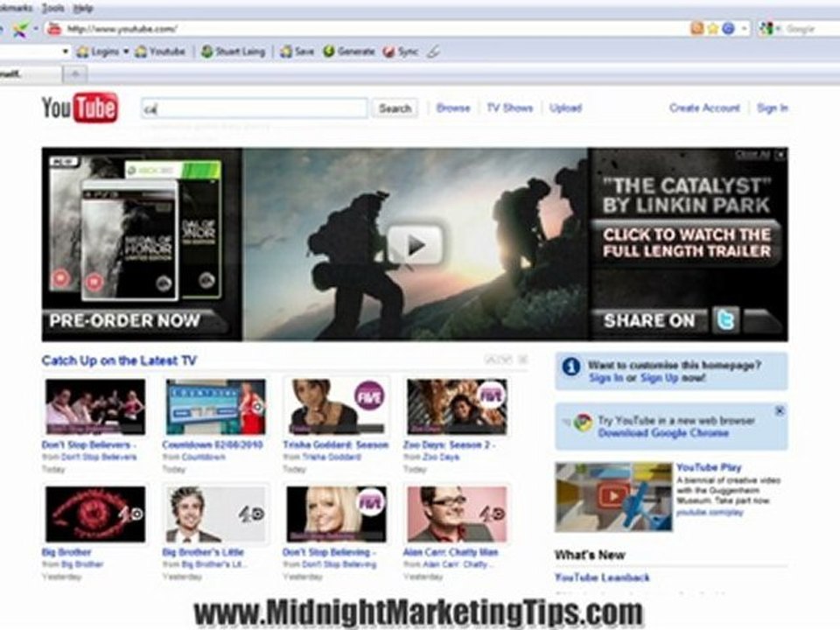The height and width of the screenshot is (630, 840).
Task: Play the Medal of Honor trailer
Action: point(415,245)
